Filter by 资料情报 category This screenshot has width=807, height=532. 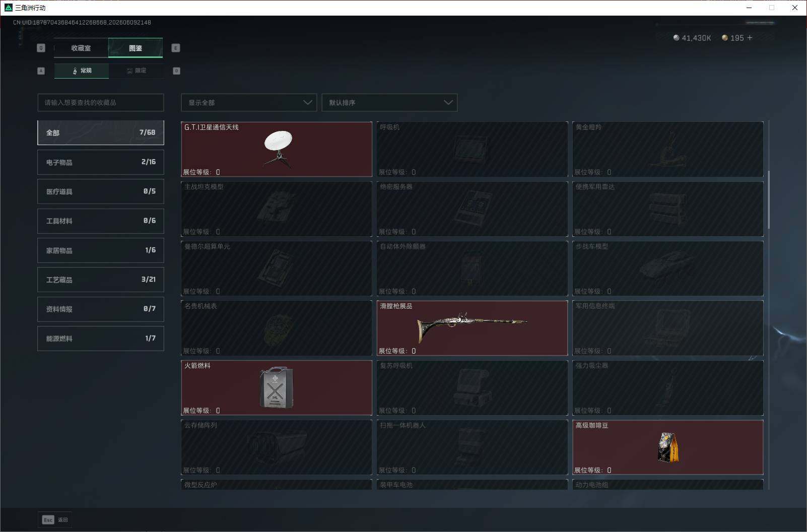(101, 309)
